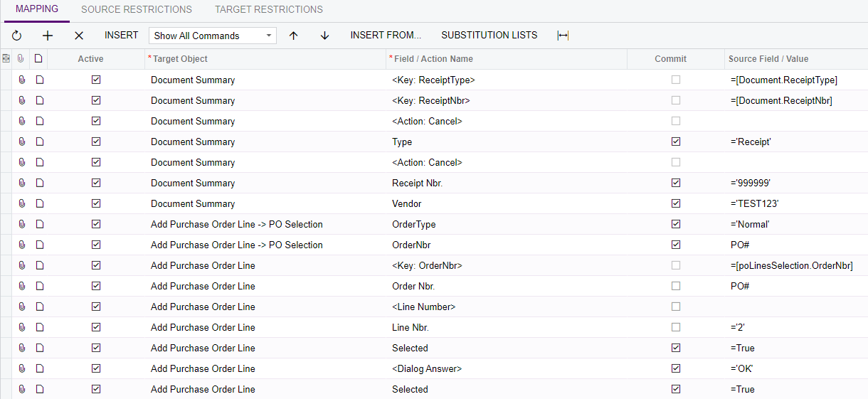This screenshot has height=399, width=868.
Task: Toggle Active checkbox for Line Number row
Action: pyautogui.click(x=96, y=307)
